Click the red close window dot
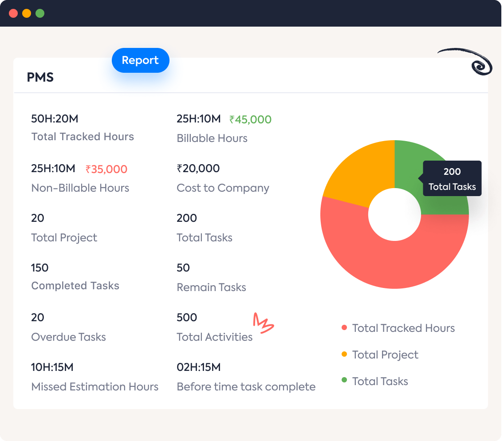Viewport: 504px width, 441px height. coord(13,13)
